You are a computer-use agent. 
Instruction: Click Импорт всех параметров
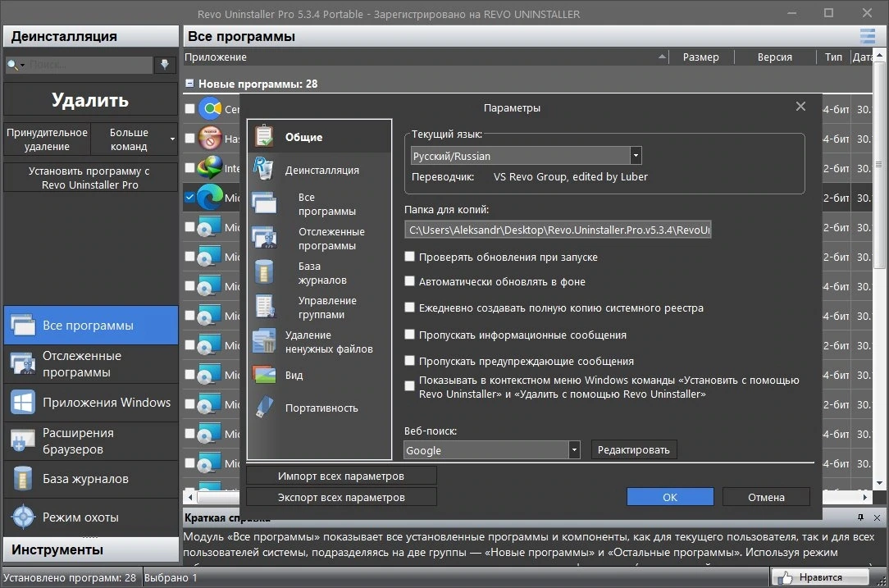[x=340, y=476]
